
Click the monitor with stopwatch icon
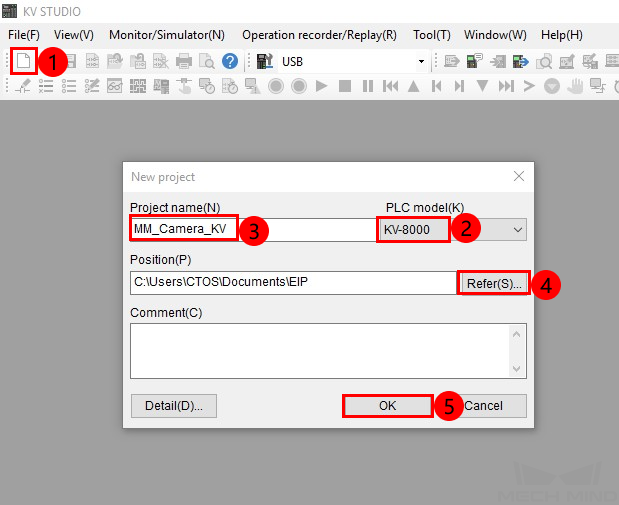tap(206, 86)
